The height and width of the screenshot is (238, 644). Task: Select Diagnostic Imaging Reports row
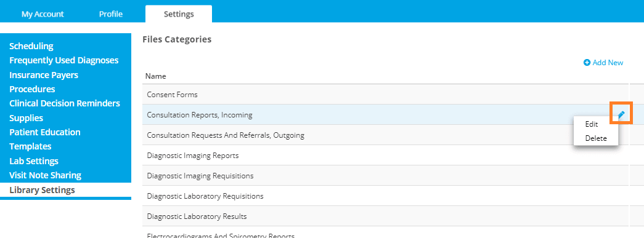tap(386, 156)
